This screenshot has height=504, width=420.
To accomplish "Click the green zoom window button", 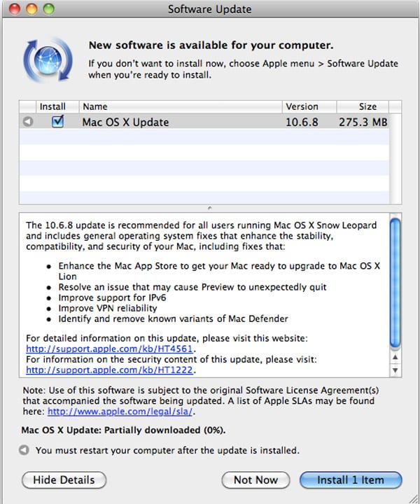I will 48,10.
